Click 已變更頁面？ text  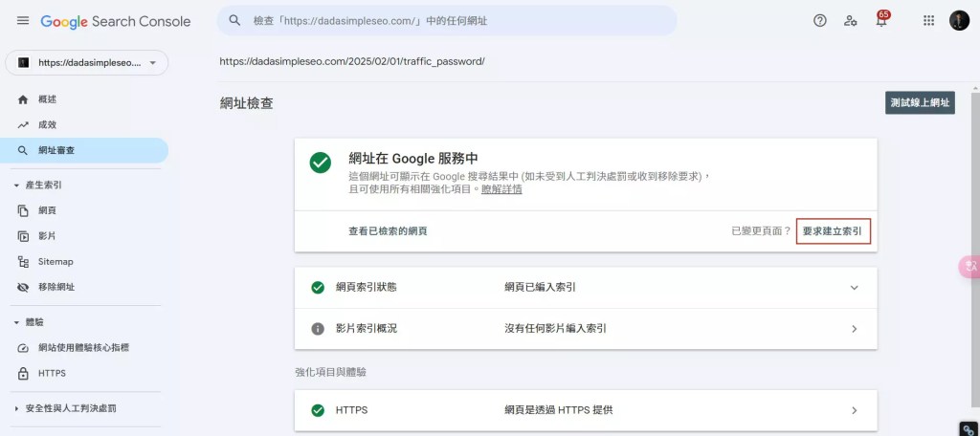click(x=761, y=231)
